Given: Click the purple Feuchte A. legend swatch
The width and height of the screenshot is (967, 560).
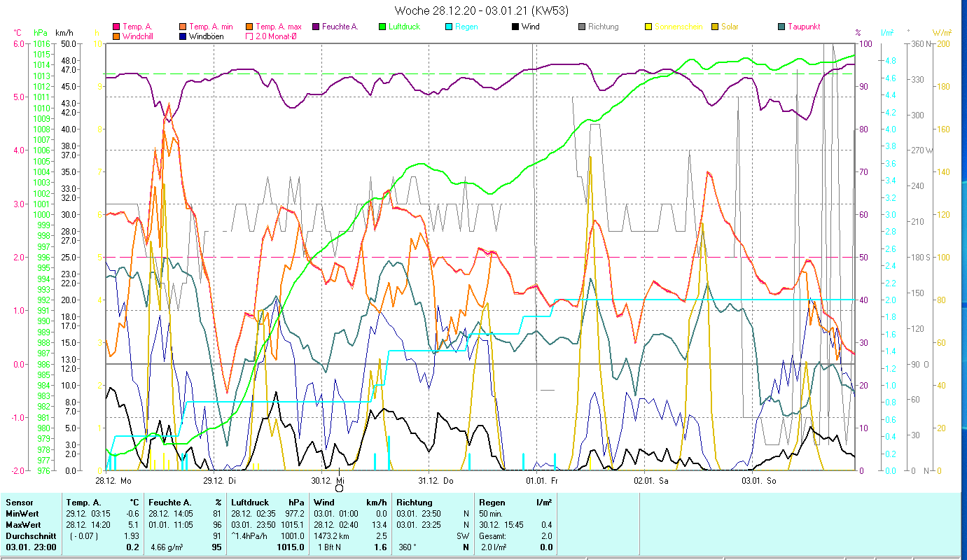Looking at the screenshot, I should 316,27.
